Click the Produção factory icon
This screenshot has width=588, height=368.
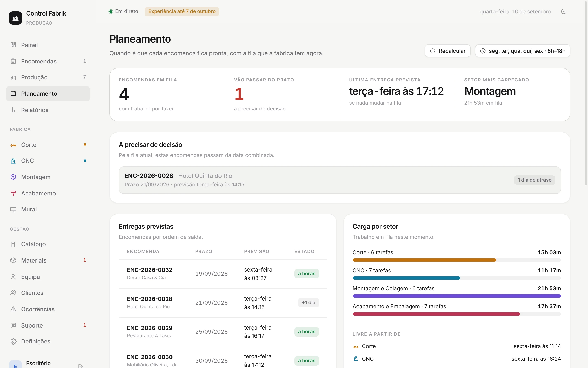(13, 77)
